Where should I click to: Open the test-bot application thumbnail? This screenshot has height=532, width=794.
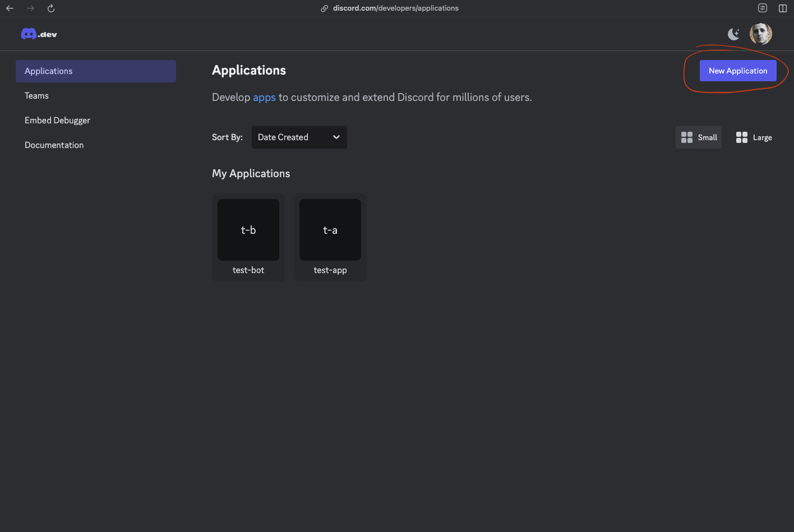(248, 230)
